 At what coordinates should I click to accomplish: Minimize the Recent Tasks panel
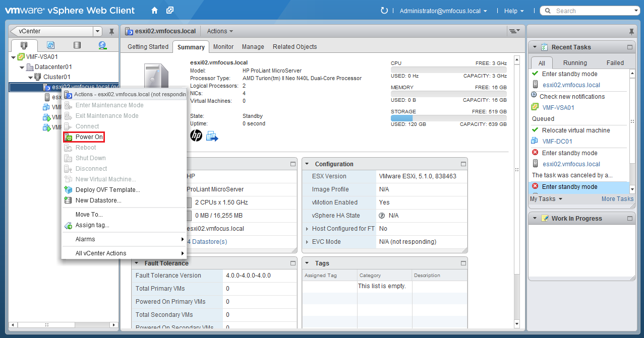(629, 47)
